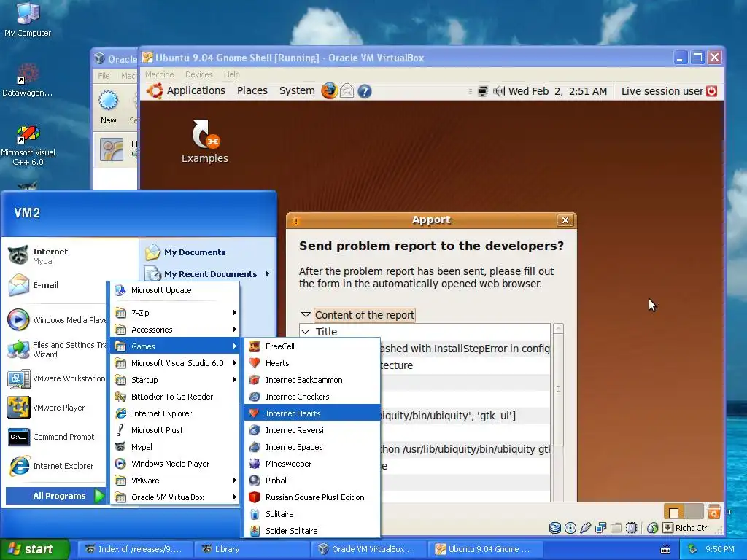Screen dimensions: 747x560
Task: Open Internet Checkers game
Action: 312,396
